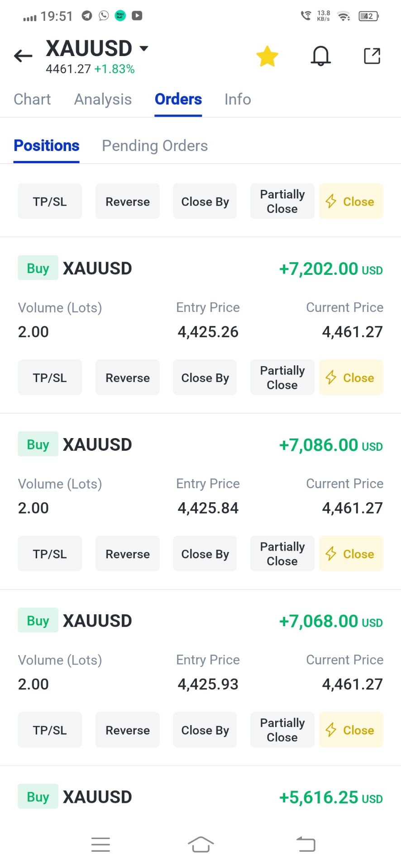The height and width of the screenshot is (868, 401).
Task: Quick Close the +7,202.00 USD position
Action: [x=351, y=377]
